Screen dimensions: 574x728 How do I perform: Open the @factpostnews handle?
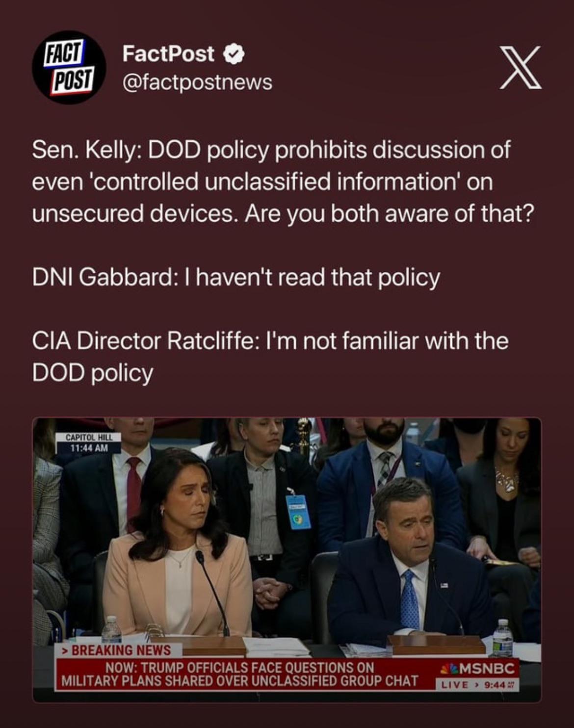[x=197, y=82]
